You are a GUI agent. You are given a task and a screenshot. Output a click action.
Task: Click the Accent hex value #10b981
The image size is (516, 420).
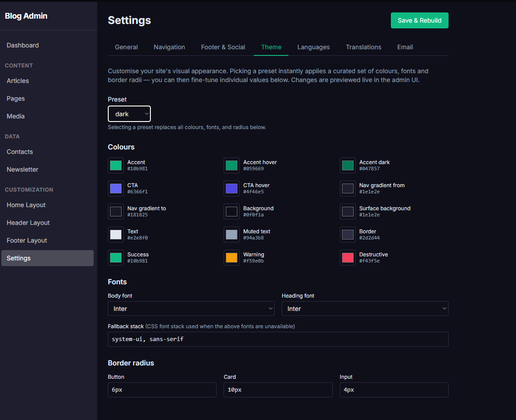coord(138,169)
